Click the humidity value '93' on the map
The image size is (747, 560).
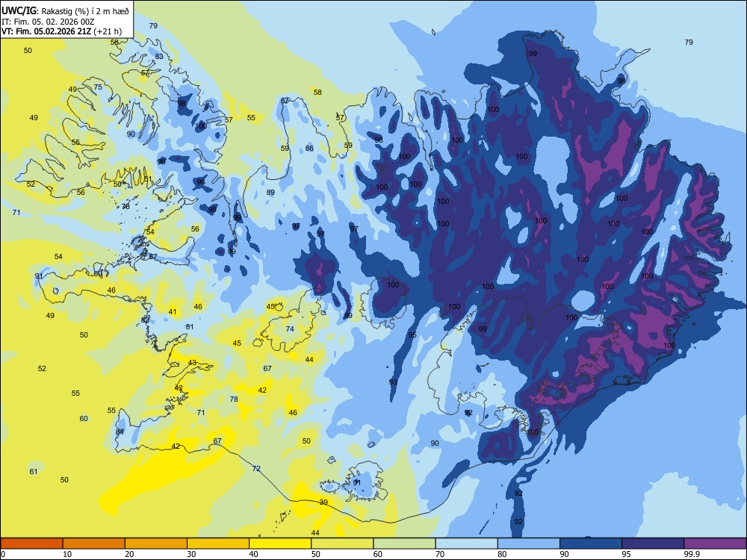(393, 382)
